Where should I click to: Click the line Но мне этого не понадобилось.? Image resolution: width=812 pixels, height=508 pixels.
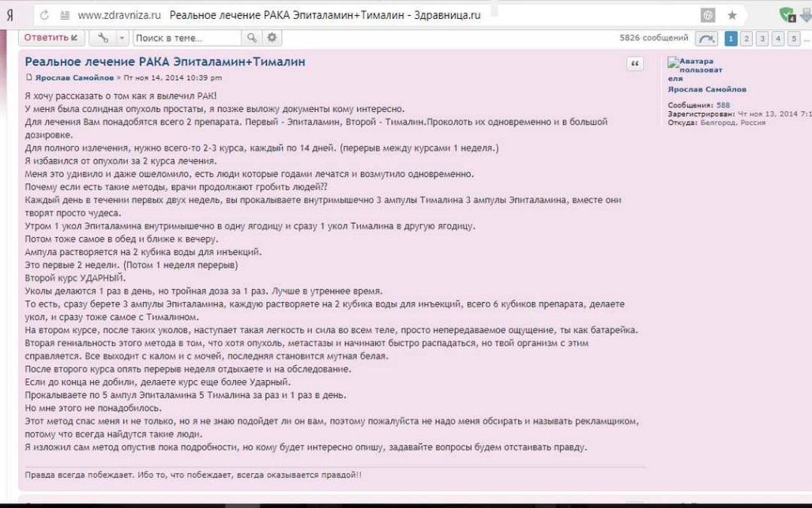[x=92, y=408]
